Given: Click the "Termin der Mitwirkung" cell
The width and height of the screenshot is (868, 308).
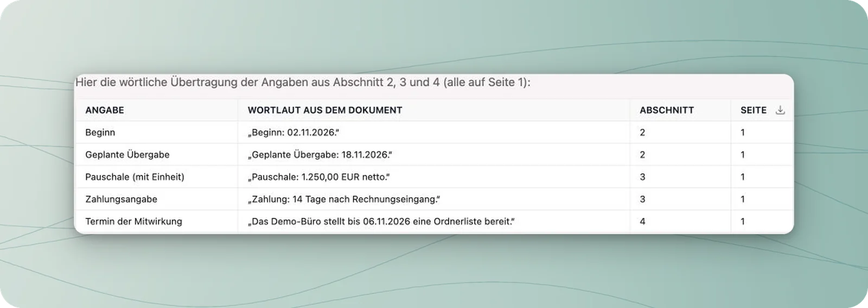Looking at the screenshot, I should (133, 222).
